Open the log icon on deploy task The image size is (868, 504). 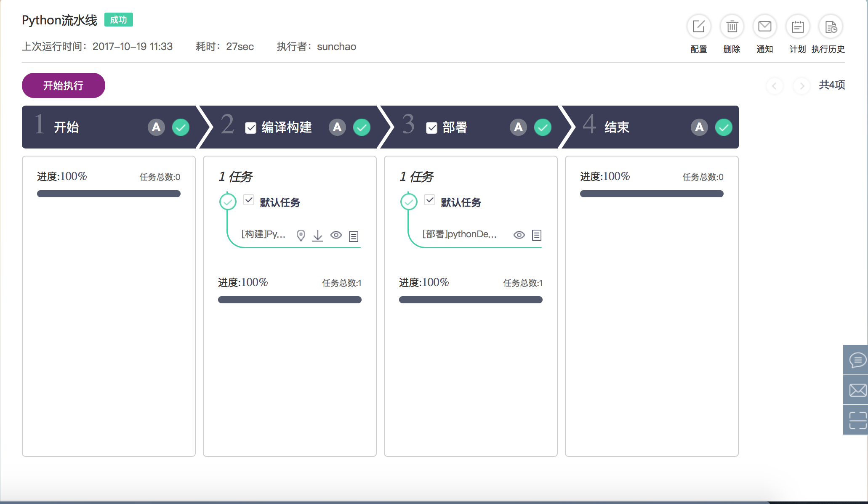tap(537, 235)
